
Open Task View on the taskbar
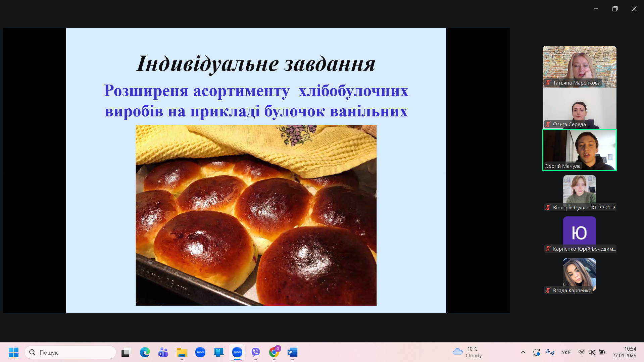coord(126,352)
